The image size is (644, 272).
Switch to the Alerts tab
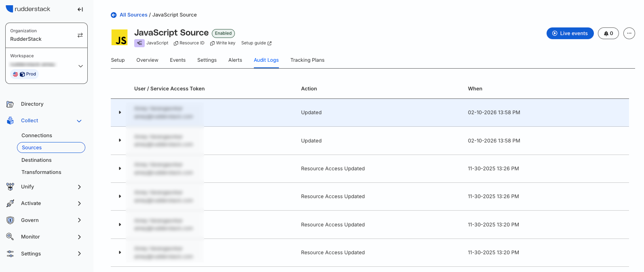click(235, 60)
